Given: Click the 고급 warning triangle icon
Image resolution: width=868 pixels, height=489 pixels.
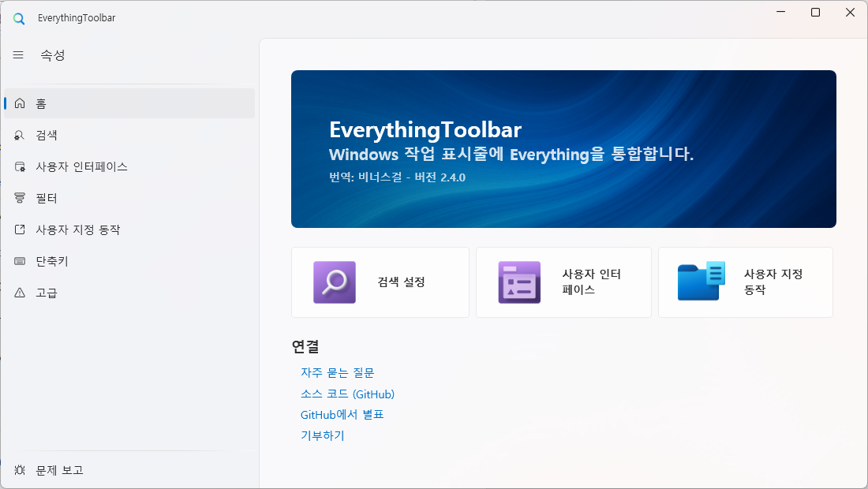Looking at the screenshot, I should (x=20, y=293).
